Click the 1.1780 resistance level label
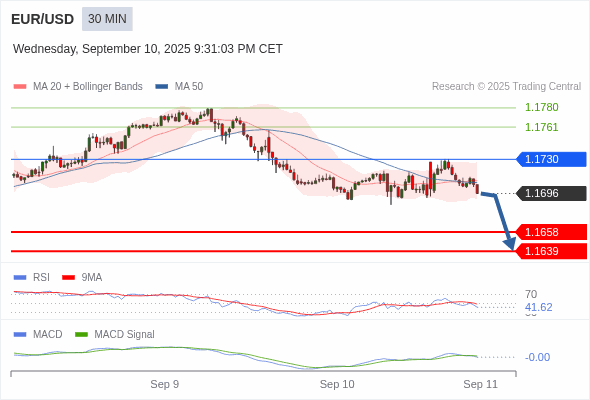590x400 pixels. click(541, 107)
